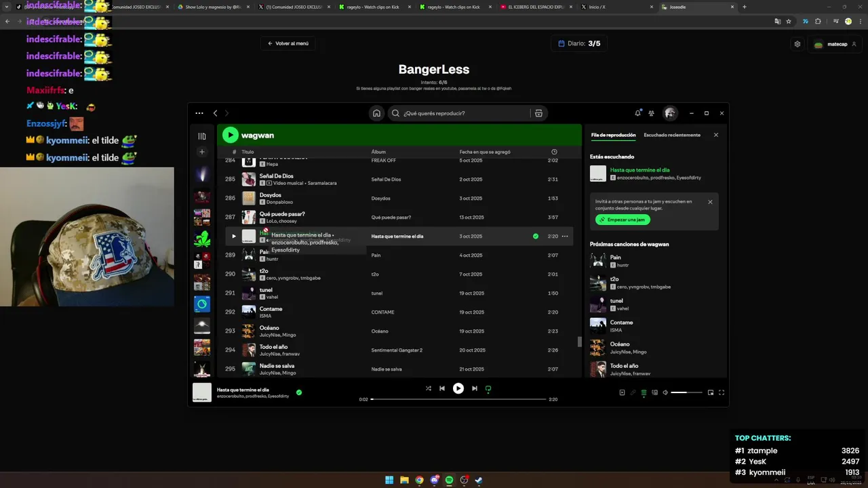Viewport: 868px width, 488px height.
Task: Open Sentimental Gangster 2 album link
Action: [397, 350]
